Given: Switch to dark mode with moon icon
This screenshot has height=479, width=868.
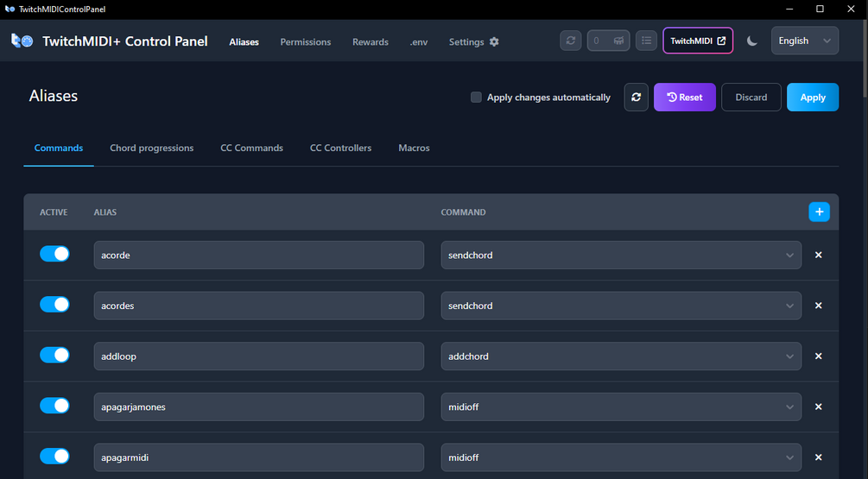Looking at the screenshot, I should tap(751, 41).
